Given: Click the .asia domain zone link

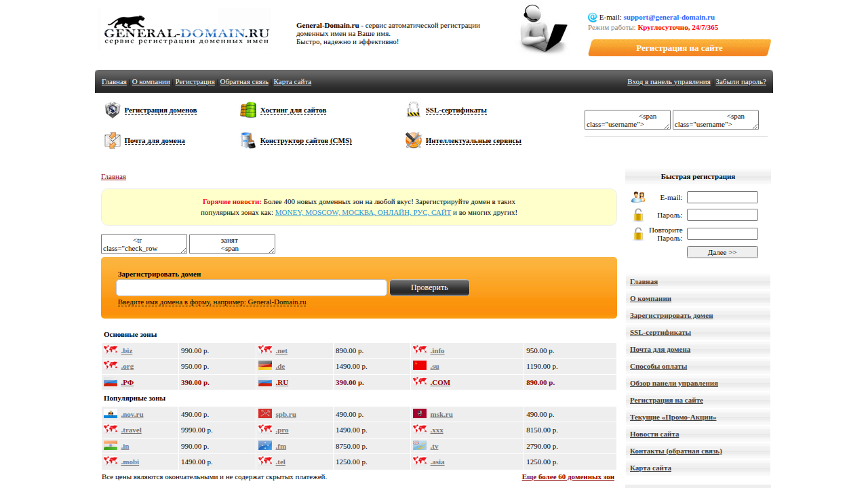Looking at the screenshot, I should (x=437, y=462).
